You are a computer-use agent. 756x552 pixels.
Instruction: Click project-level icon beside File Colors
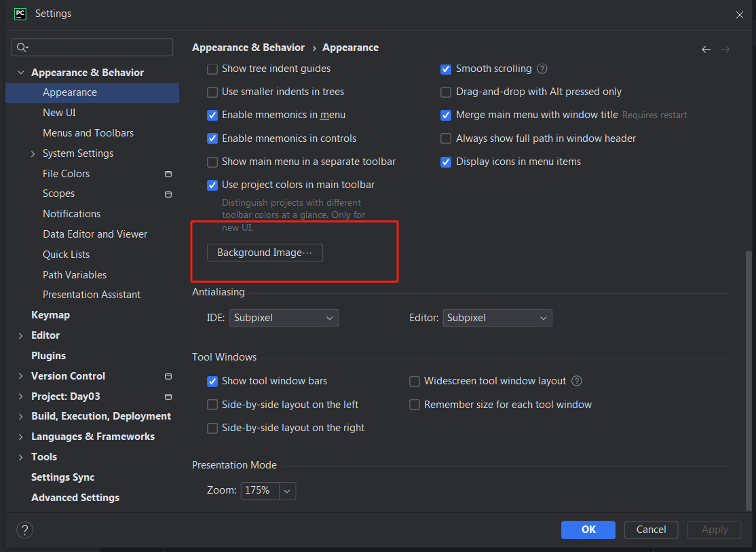(168, 174)
